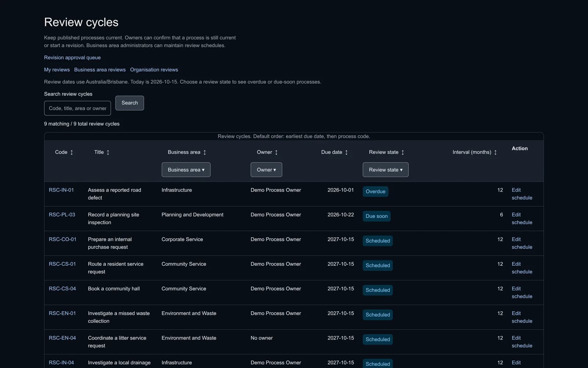The image size is (588, 368).
Task: Open process RSC-PL-03
Action: [62, 215]
